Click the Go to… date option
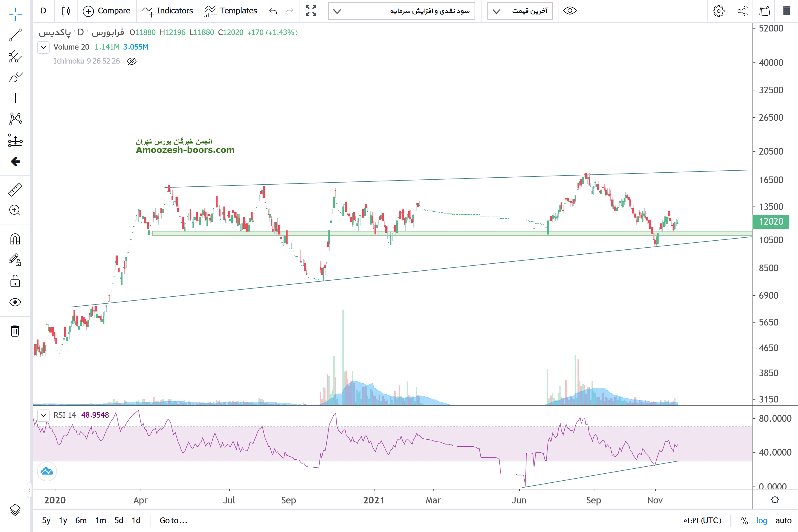798x532 pixels. tap(173, 520)
